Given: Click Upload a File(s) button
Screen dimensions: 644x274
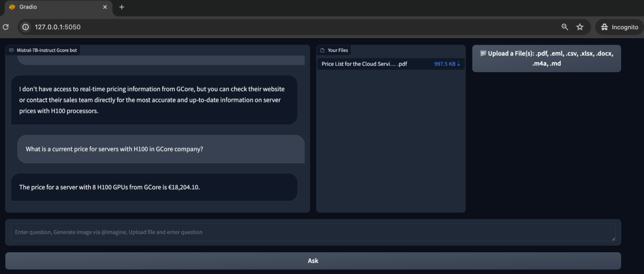Looking at the screenshot, I should (x=546, y=58).
